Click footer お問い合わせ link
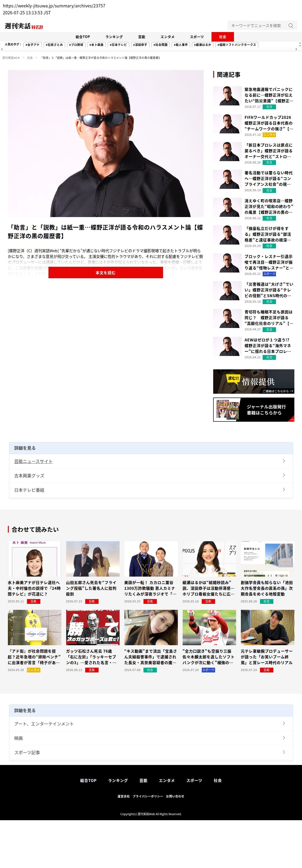 coord(175,797)
